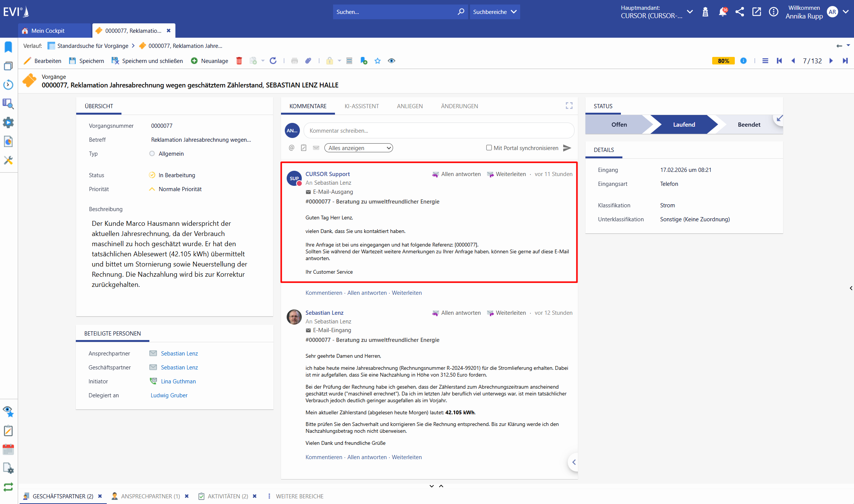Open calendar icon in left sidebar
This screenshot has width=854, height=504.
(8, 449)
